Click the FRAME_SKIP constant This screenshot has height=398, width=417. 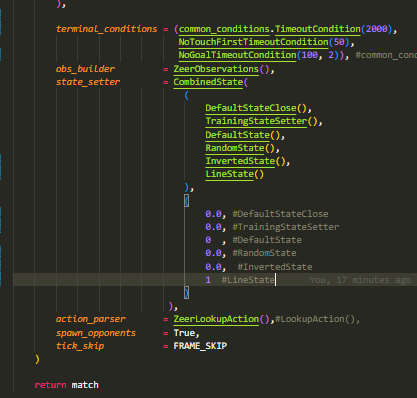pyautogui.click(x=200, y=346)
